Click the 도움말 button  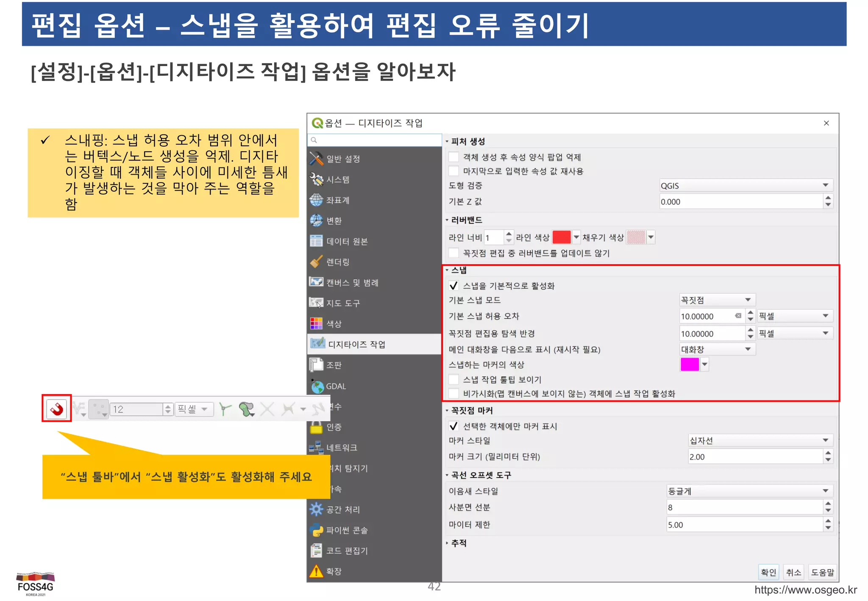[x=822, y=572]
